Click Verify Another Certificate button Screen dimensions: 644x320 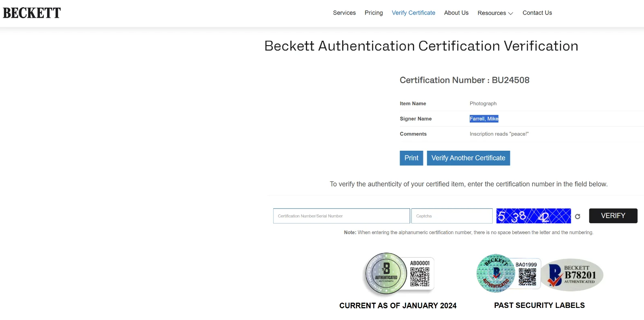coord(469,158)
